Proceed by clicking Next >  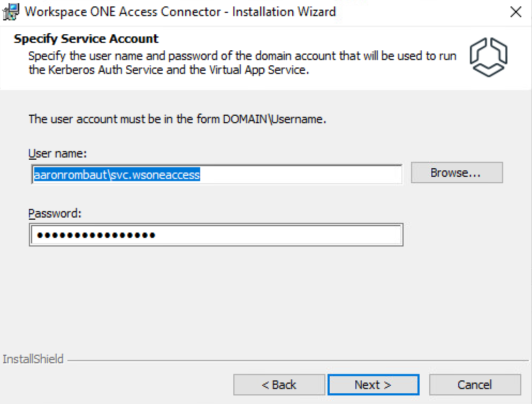(x=373, y=385)
